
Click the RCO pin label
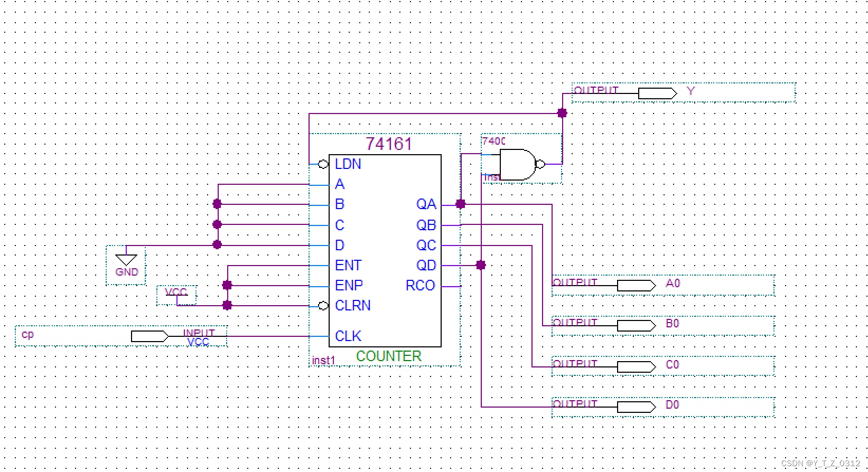[421, 286]
